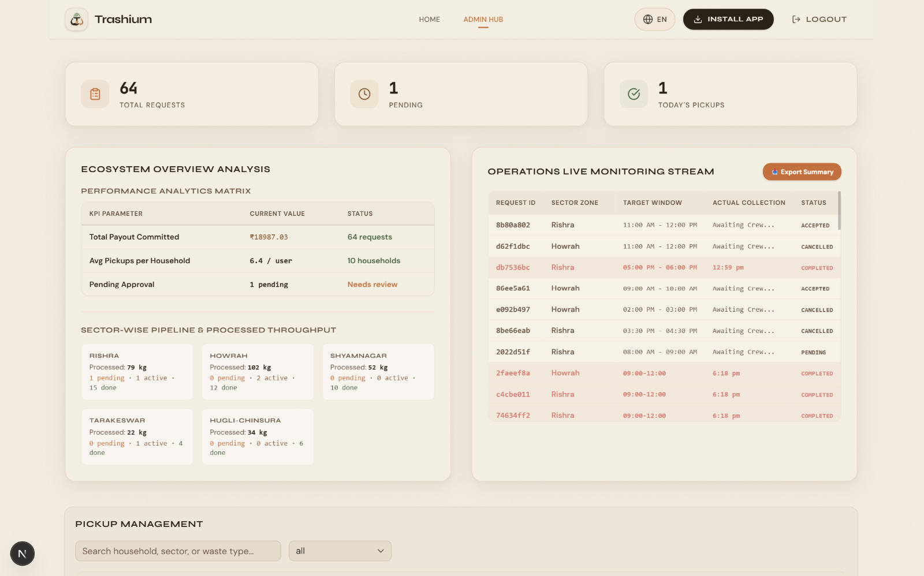The image size is (924, 576).
Task: Log out using the Logout link
Action: (819, 20)
